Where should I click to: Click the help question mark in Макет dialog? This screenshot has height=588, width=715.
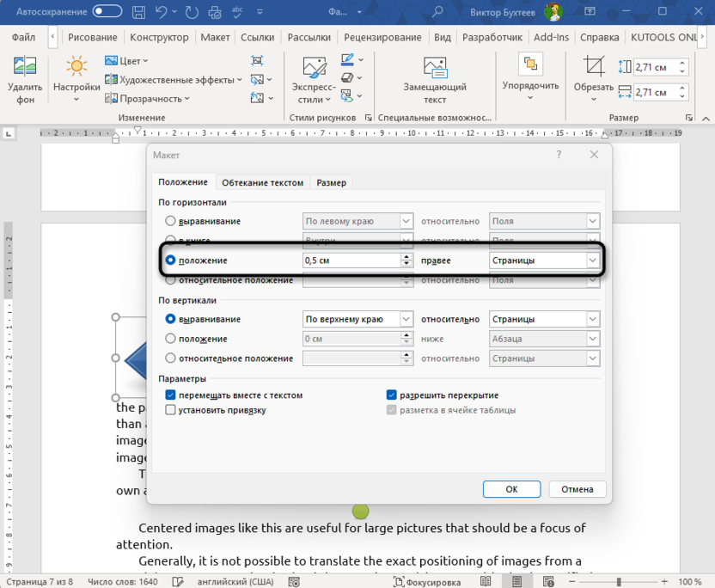(x=559, y=155)
